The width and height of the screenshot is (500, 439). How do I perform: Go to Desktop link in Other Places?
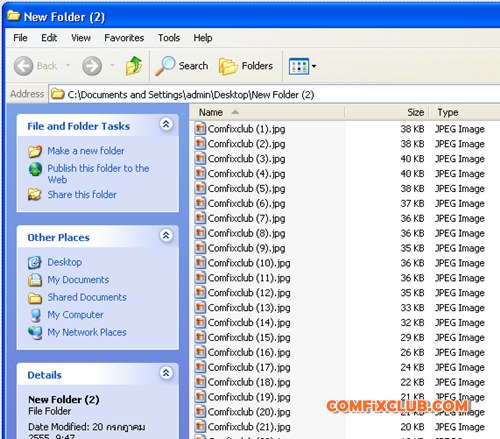[x=64, y=262]
